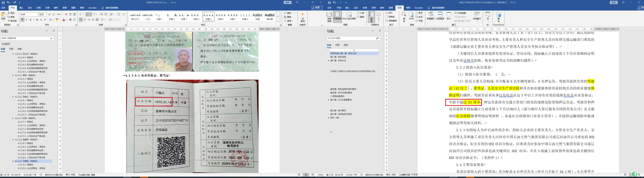The height and width of the screenshot is (178, 644).
Task: Click the 剪切 cut icon
Action: [x=11, y=13]
